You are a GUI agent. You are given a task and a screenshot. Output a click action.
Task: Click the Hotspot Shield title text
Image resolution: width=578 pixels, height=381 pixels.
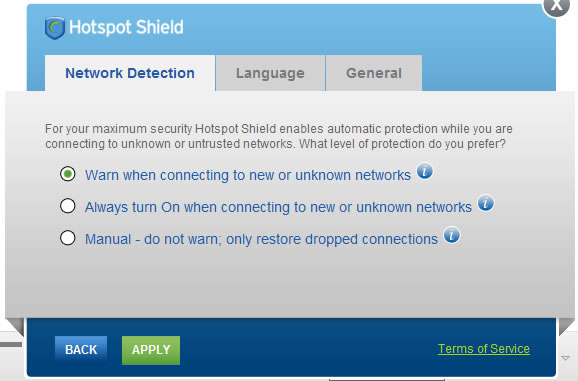(126, 27)
